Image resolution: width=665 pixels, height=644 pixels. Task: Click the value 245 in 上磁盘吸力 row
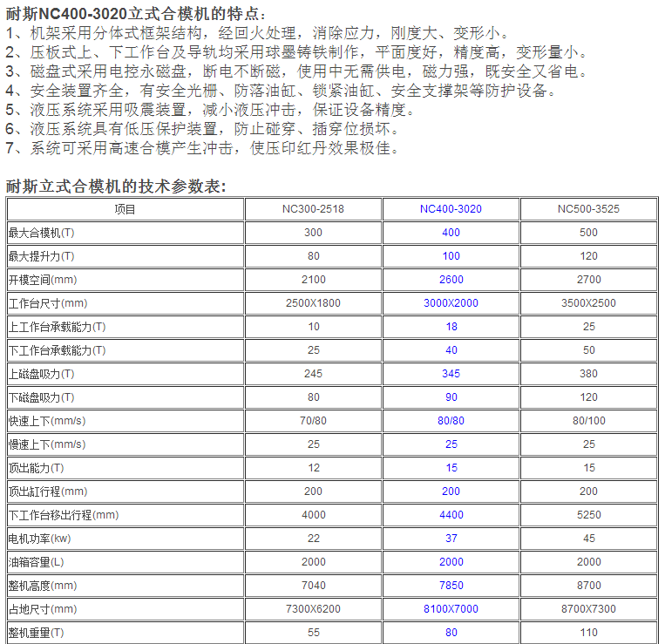[x=313, y=374]
